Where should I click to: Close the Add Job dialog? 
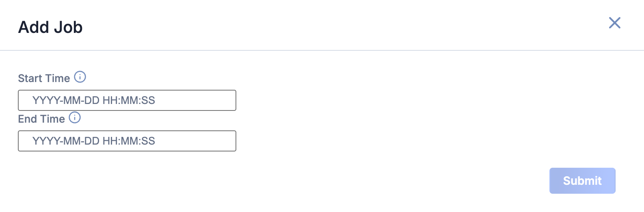click(614, 23)
